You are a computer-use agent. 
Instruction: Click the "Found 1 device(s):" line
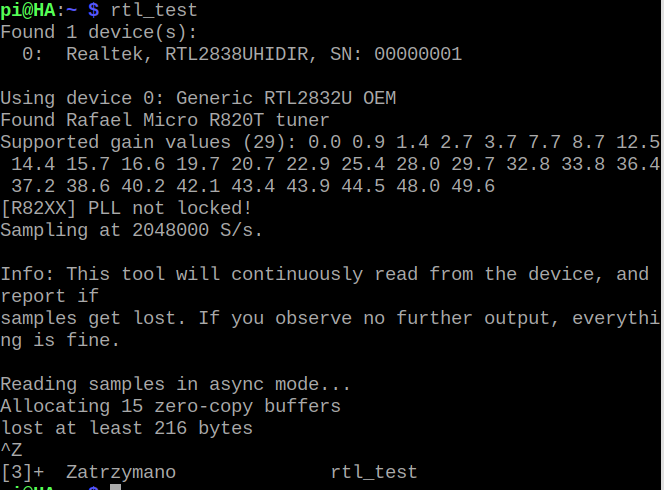click(99, 32)
